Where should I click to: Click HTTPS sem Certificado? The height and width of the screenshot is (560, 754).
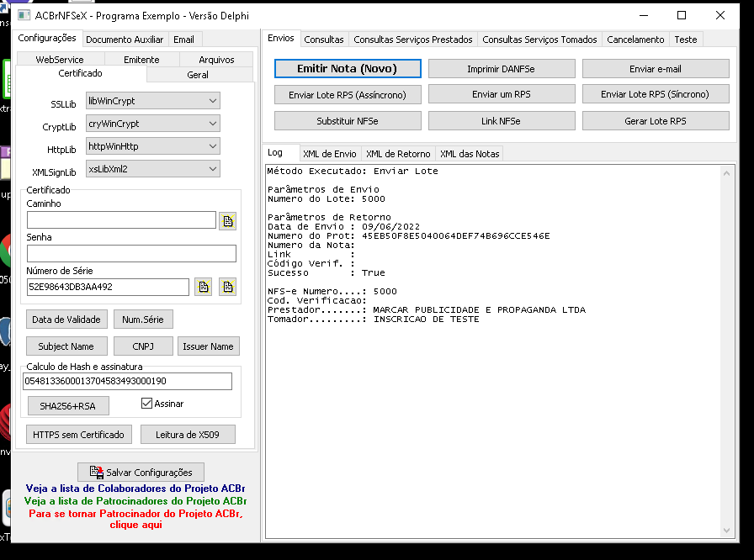tap(79, 435)
